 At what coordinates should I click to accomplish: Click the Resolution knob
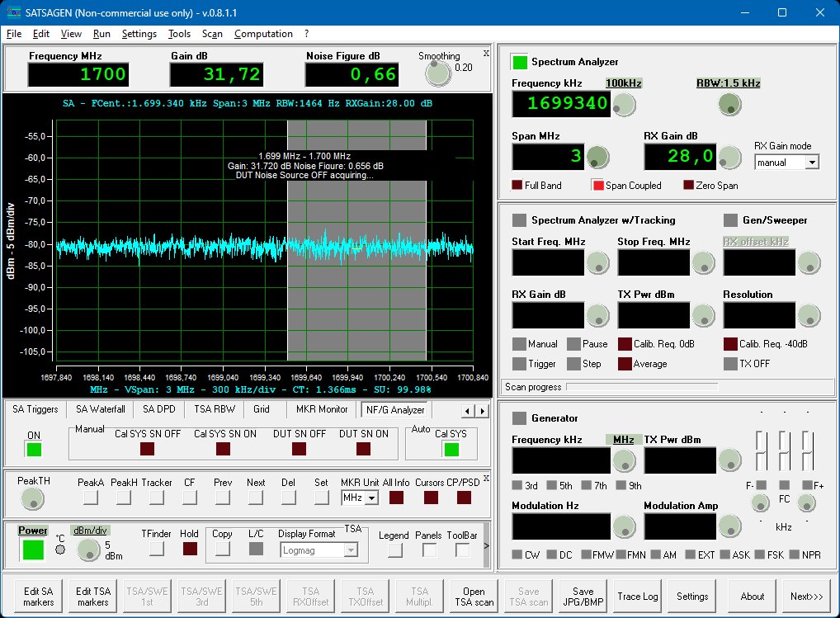point(809,315)
